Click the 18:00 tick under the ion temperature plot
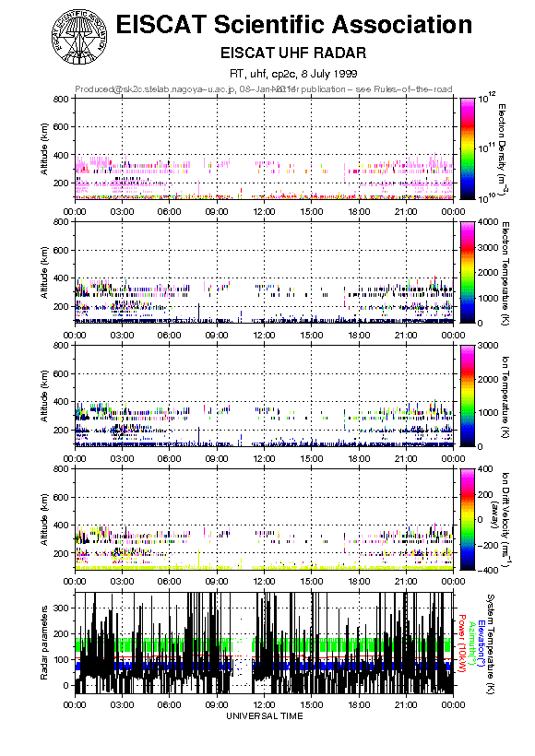The image size is (535, 756). coord(359,458)
